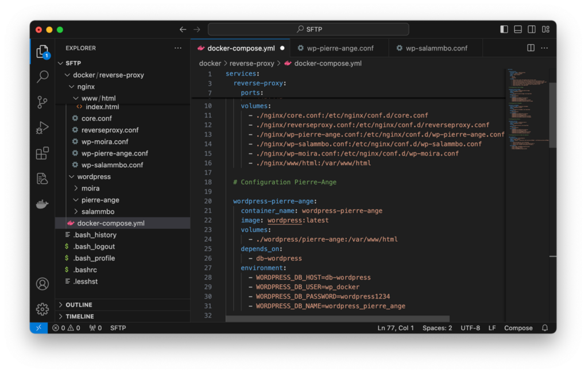Open Explorer Views and More Actions ellipsis
This screenshot has width=588, height=375.
coord(178,48)
